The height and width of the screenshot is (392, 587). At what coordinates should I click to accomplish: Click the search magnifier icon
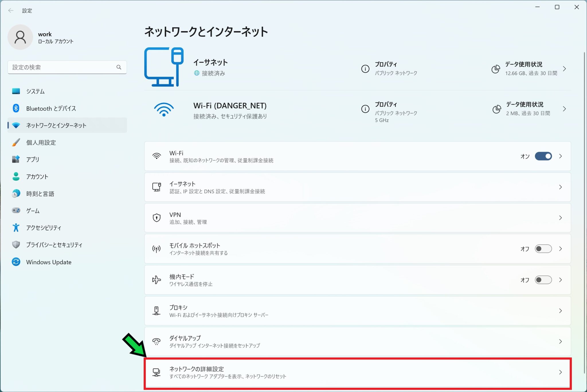pyautogui.click(x=119, y=67)
